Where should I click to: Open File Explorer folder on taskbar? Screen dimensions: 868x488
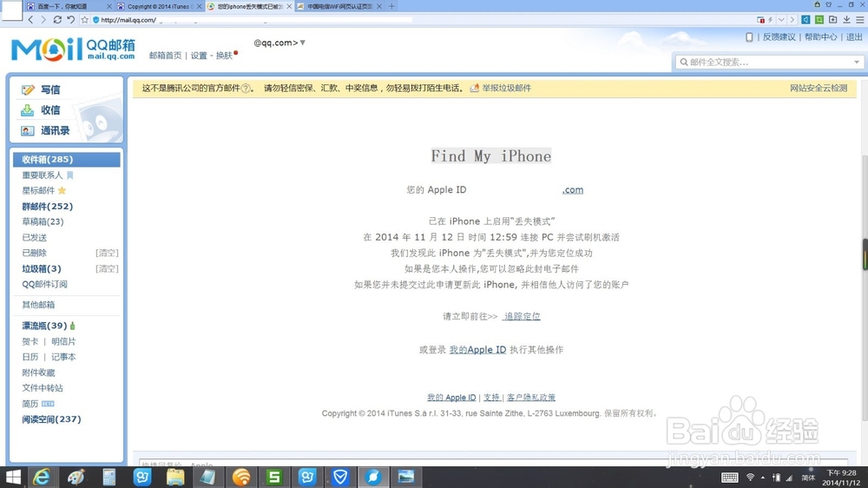click(x=175, y=477)
